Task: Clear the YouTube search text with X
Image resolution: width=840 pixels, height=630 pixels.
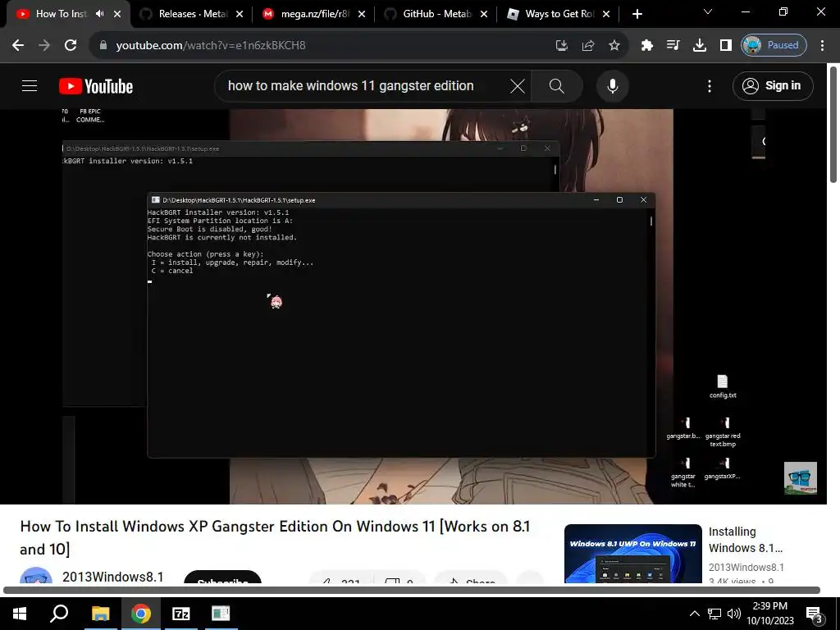Action: (518, 86)
